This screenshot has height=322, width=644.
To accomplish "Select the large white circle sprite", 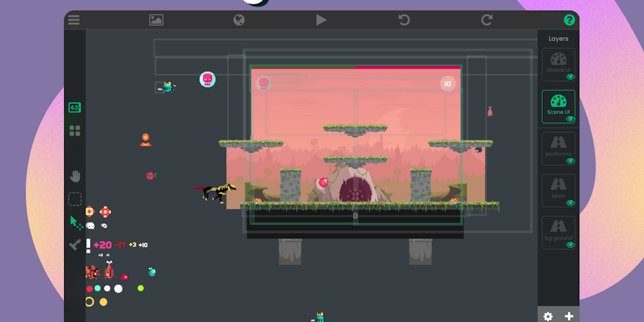I will click(118, 289).
